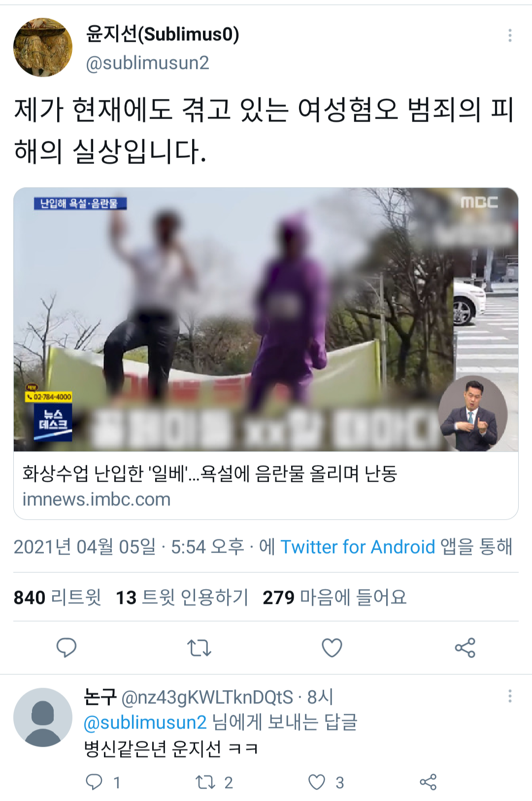Retweet 논구's reply with 2 retweets

pos(205,782)
